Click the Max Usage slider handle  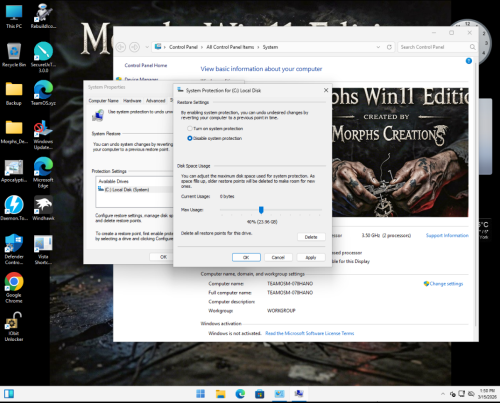[x=261, y=210]
